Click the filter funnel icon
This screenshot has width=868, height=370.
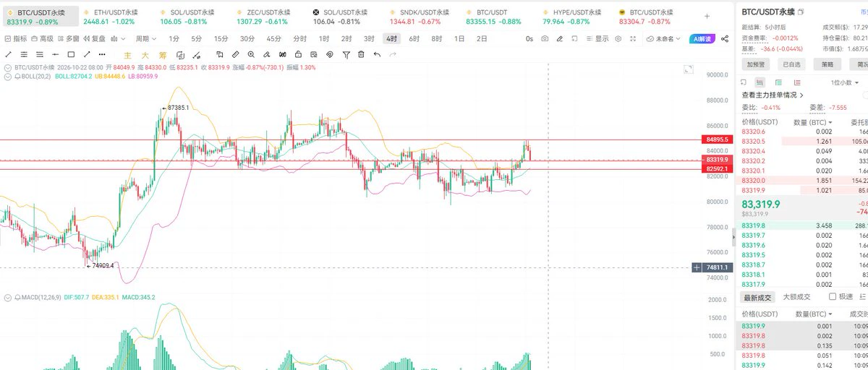(346, 54)
